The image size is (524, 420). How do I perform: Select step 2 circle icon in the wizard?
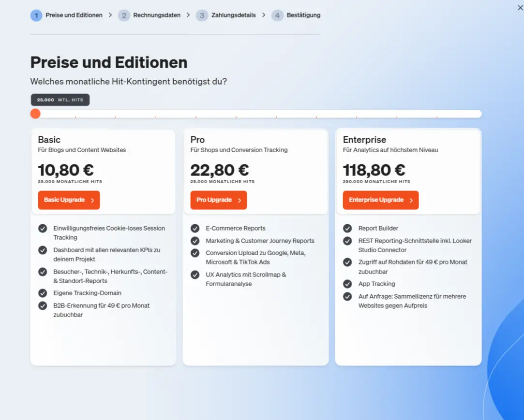[x=124, y=15]
